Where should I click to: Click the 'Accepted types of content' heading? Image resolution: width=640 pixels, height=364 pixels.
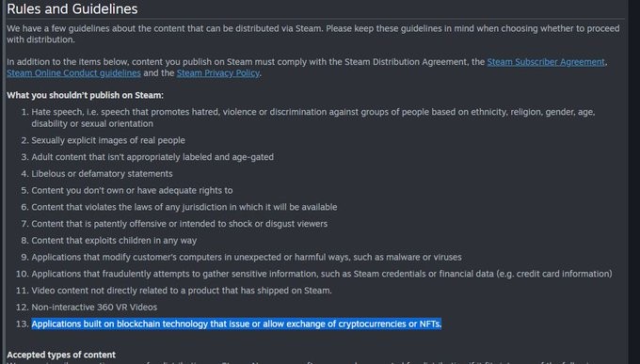point(61,355)
